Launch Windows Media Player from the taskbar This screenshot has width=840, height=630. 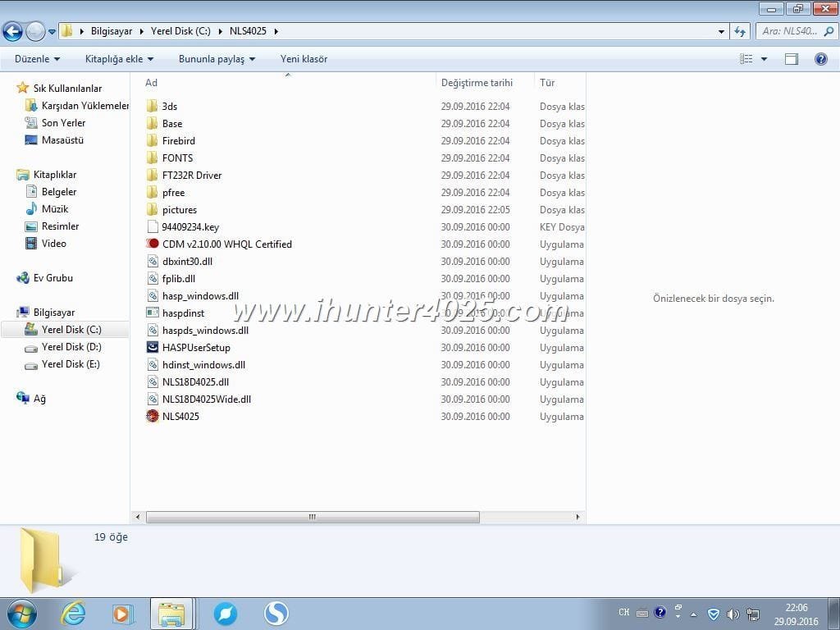(x=123, y=614)
